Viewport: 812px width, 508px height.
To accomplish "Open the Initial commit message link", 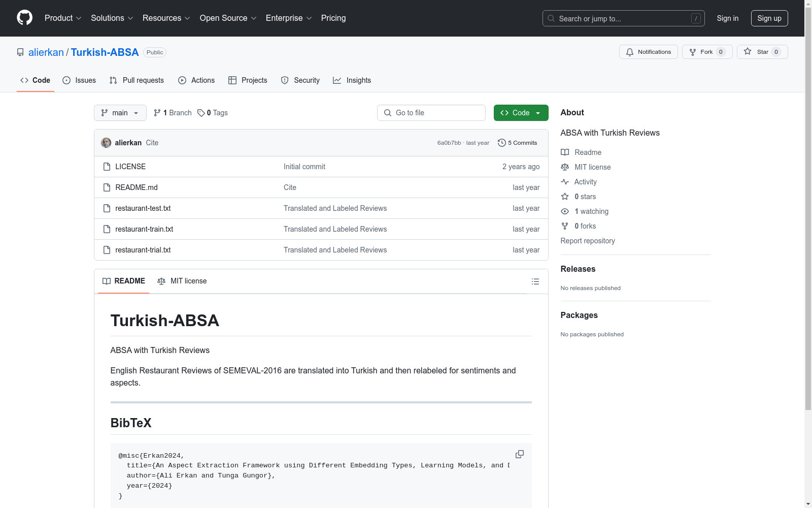I will pyautogui.click(x=304, y=167).
